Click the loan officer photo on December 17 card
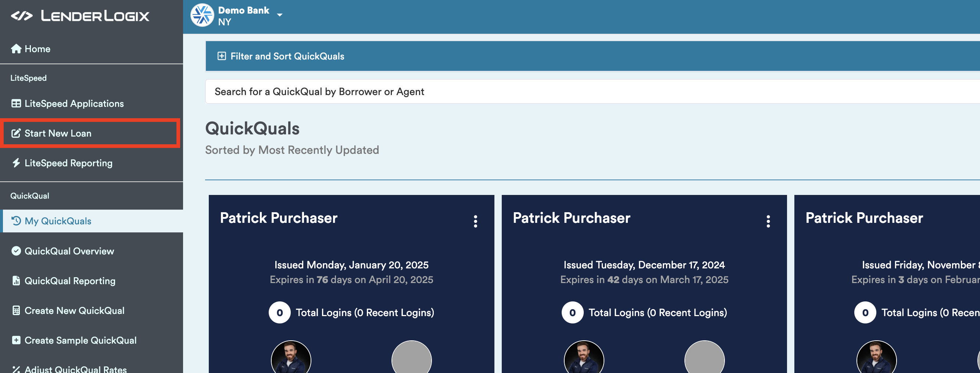 (584, 357)
